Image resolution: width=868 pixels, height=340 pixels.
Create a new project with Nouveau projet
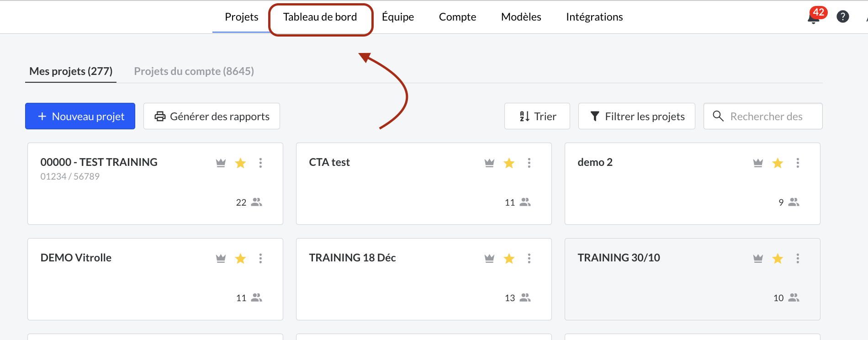(x=80, y=116)
